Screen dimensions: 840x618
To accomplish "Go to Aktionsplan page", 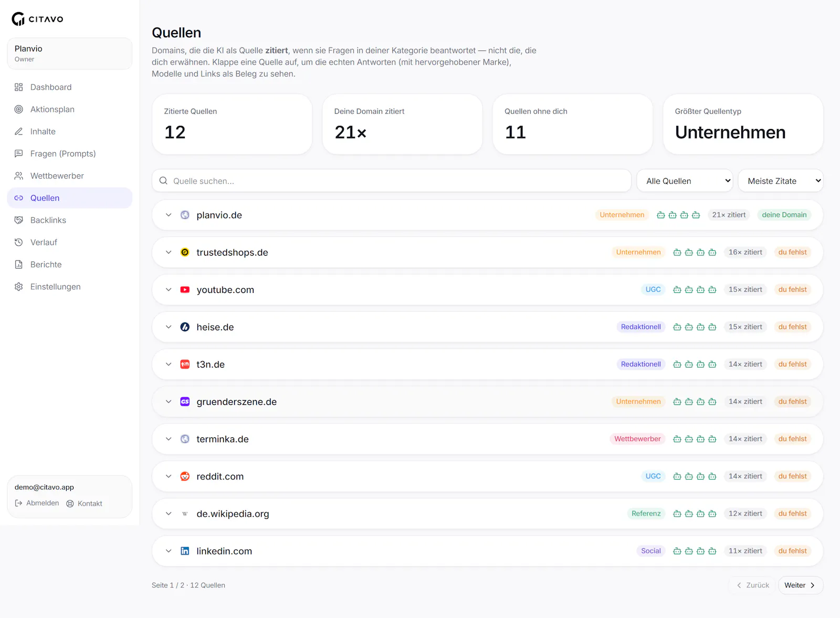I will 70,109.
